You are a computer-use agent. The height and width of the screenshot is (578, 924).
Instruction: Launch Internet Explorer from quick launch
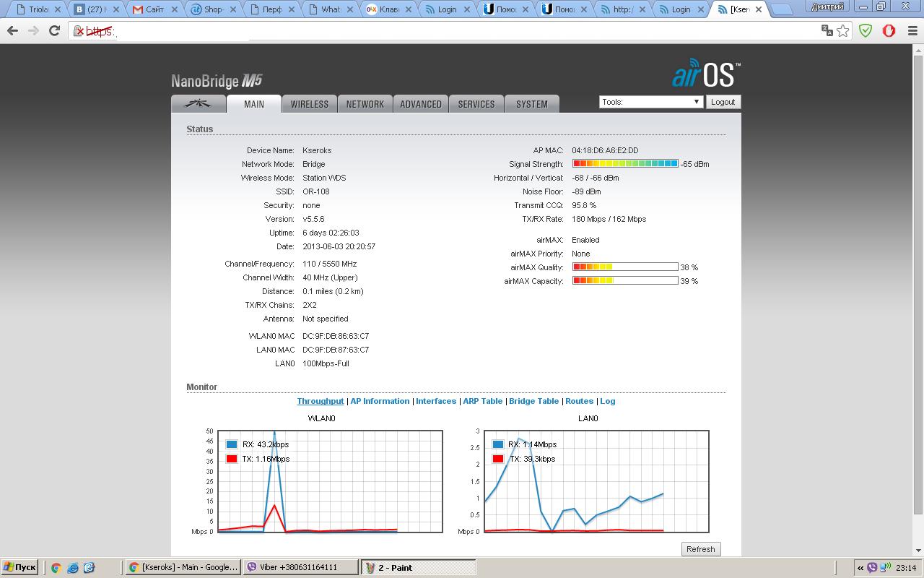click(72, 568)
